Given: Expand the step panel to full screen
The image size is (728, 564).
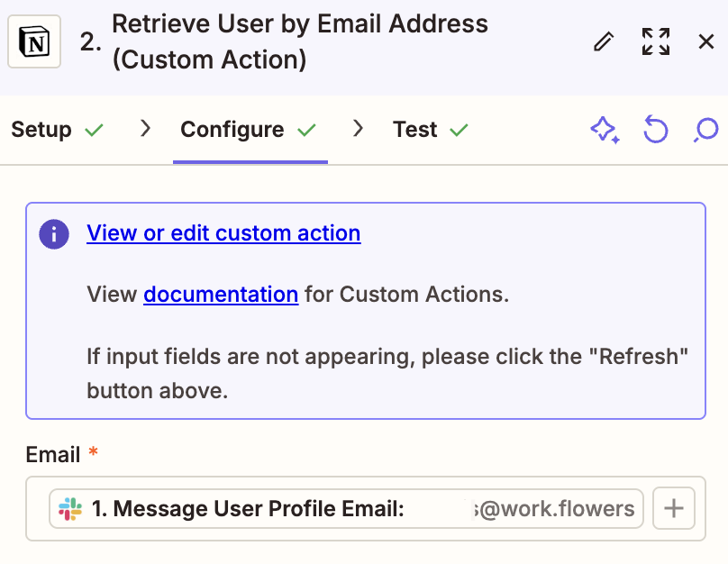Looking at the screenshot, I should 656,41.
